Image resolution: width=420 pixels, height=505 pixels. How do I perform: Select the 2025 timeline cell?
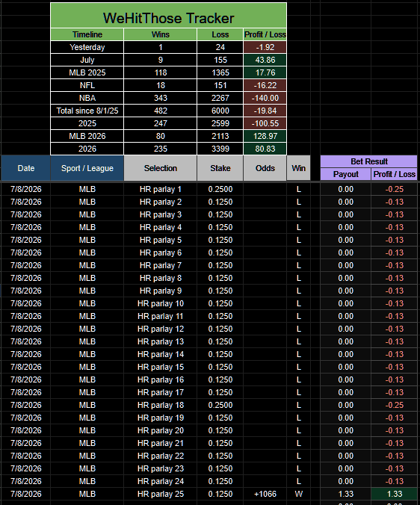tap(87, 123)
